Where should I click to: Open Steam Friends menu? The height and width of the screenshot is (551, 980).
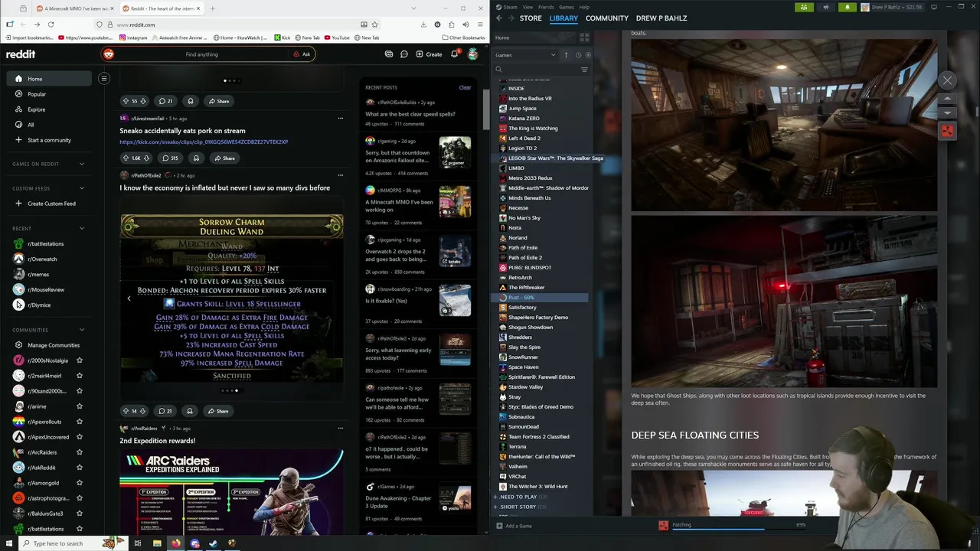(x=546, y=7)
